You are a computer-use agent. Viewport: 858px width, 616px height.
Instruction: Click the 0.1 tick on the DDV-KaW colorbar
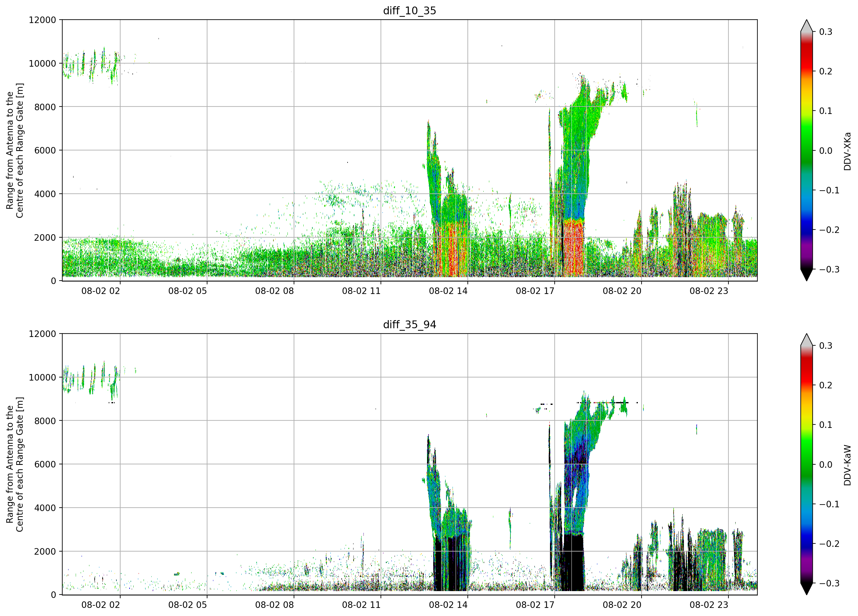point(826,424)
